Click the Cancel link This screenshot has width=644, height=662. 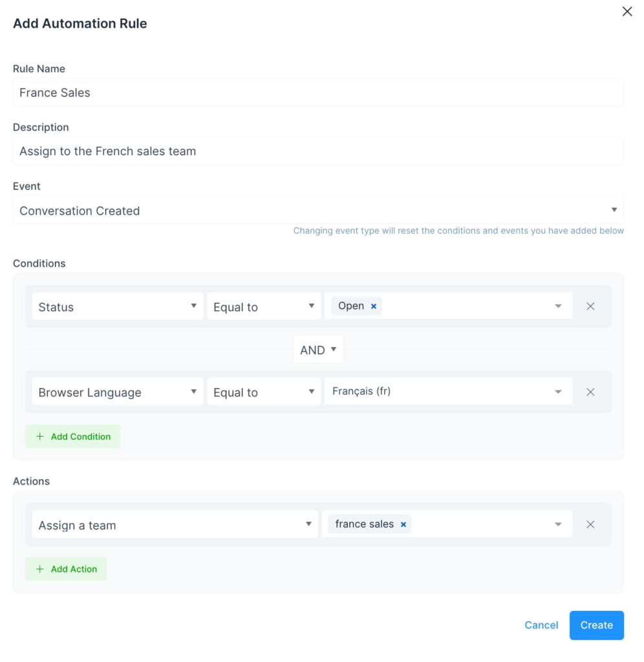(x=541, y=625)
